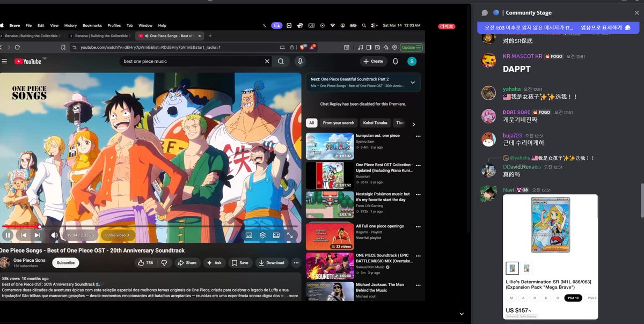Open the Ask button under video

[x=214, y=263]
